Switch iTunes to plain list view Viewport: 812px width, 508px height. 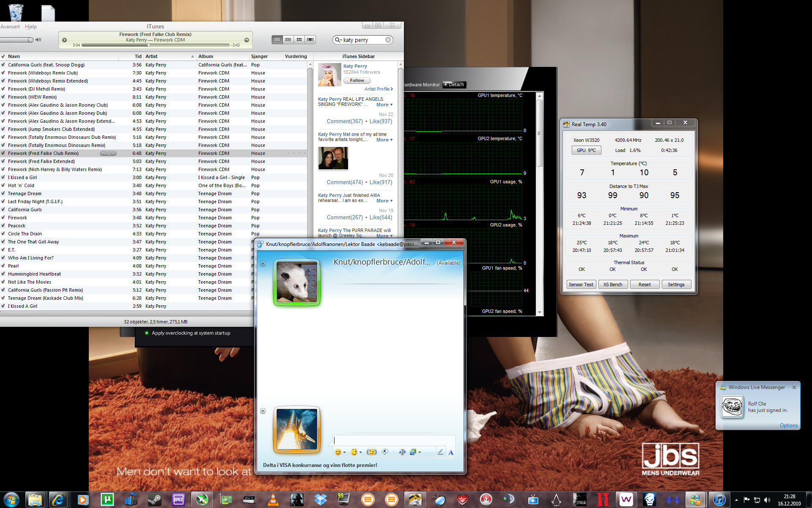[x=277, y=40]
